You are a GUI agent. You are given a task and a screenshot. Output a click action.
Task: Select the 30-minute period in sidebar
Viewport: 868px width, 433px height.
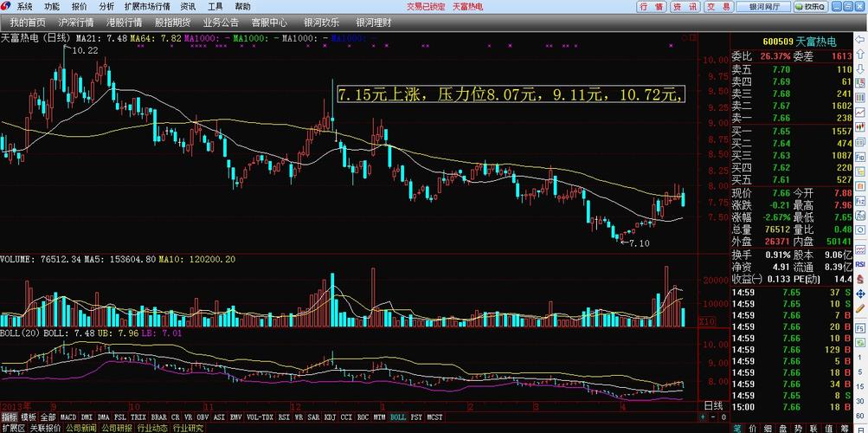click(860, 399)
